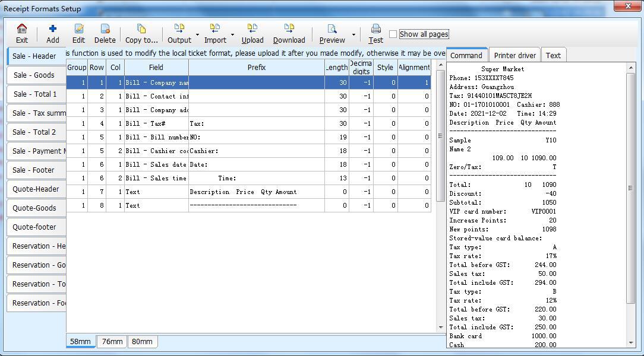Delete the selected format row
Viewport: 644px width, 356px height.
105,34
